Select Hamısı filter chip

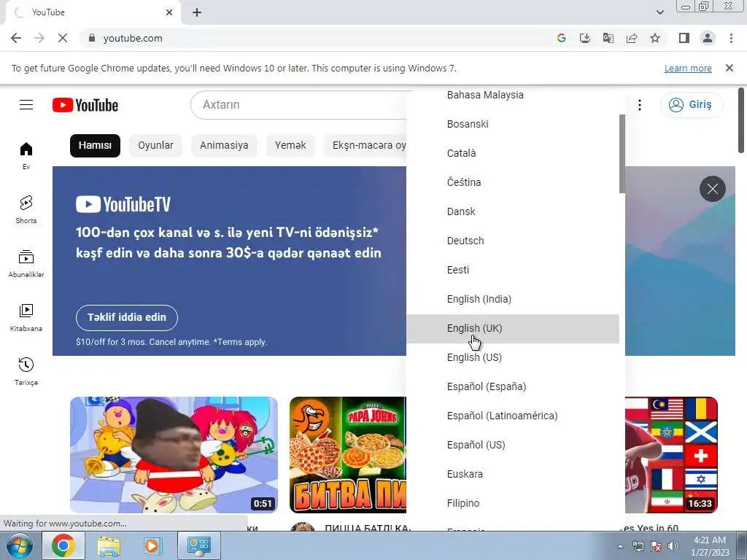tap(95, 145)
